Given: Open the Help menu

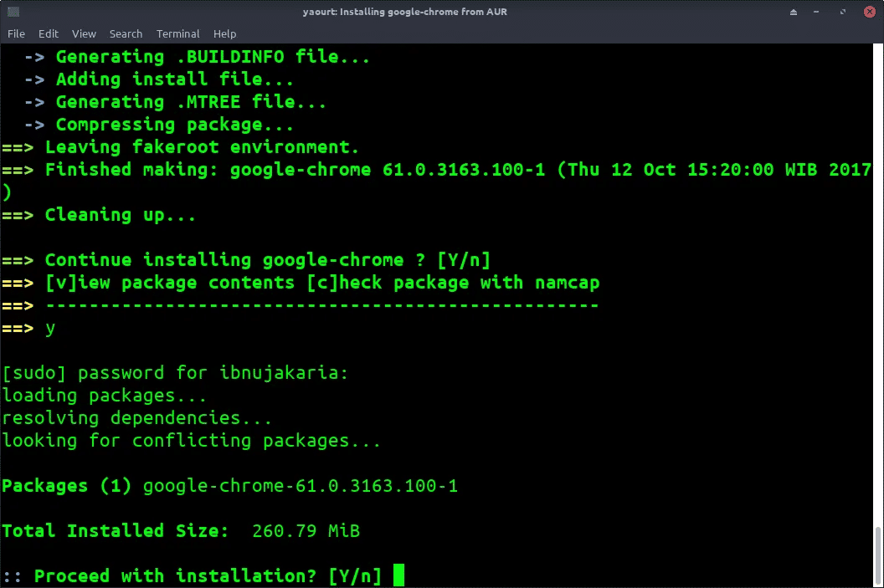Looking at the screenshot, I should click(x=224, y=33).
